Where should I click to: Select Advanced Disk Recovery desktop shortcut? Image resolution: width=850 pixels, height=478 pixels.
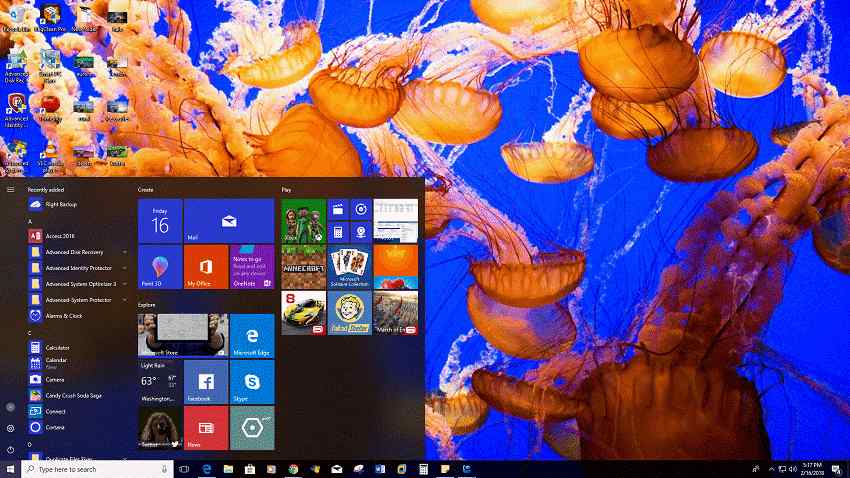click(x=16, y=67)
